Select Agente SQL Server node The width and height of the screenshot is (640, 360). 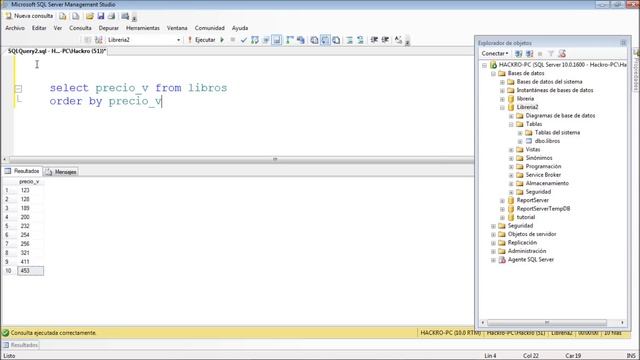click(531, 260)
